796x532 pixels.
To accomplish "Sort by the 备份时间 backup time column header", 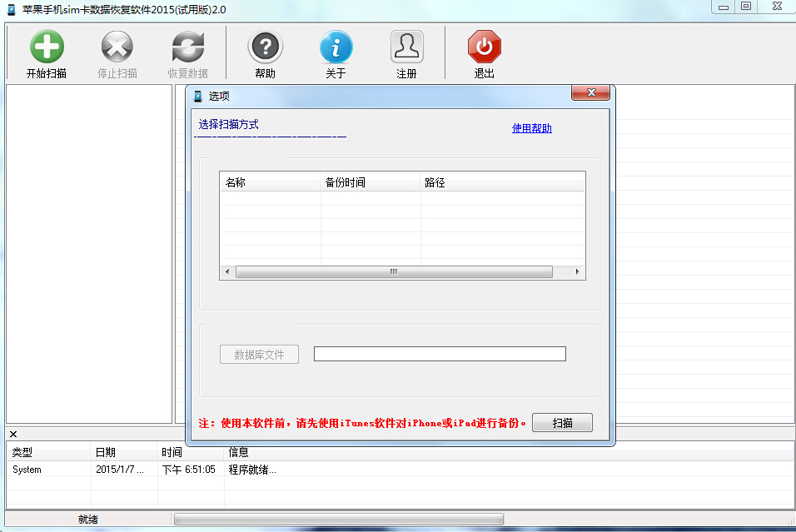I will point(371,182).
